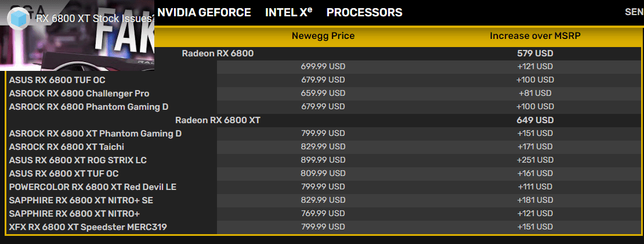Click the +171 USD increase cell

[x=535, y=147]
